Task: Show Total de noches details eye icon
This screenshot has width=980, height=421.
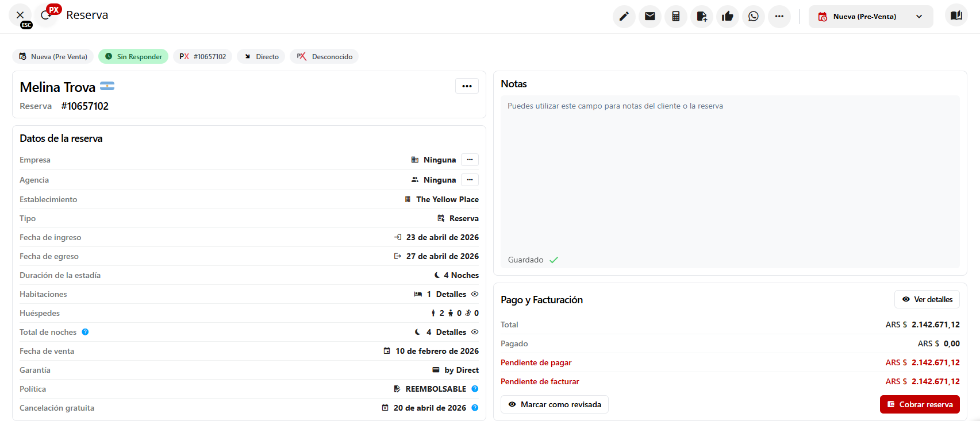Action: [x=475, y=332]
